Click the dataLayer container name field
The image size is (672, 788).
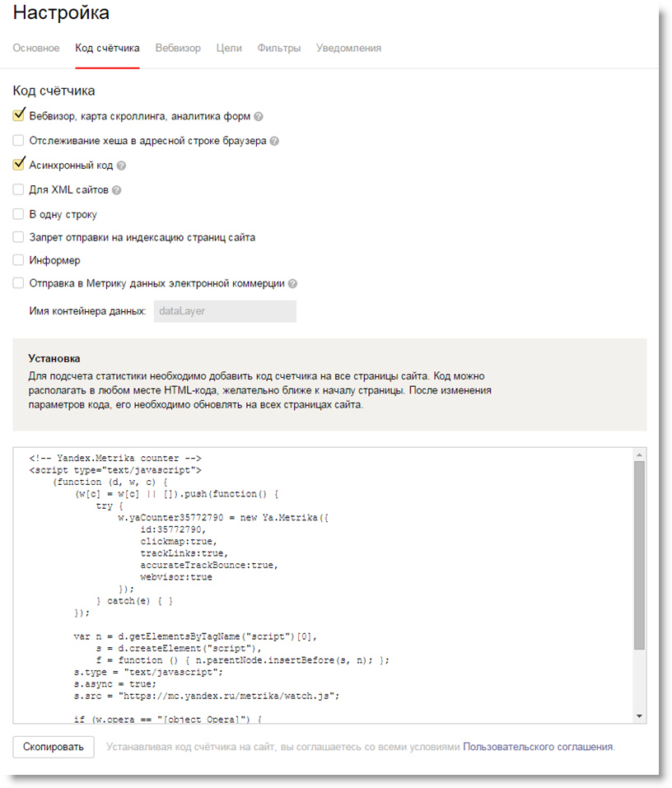tap(225, 311)
